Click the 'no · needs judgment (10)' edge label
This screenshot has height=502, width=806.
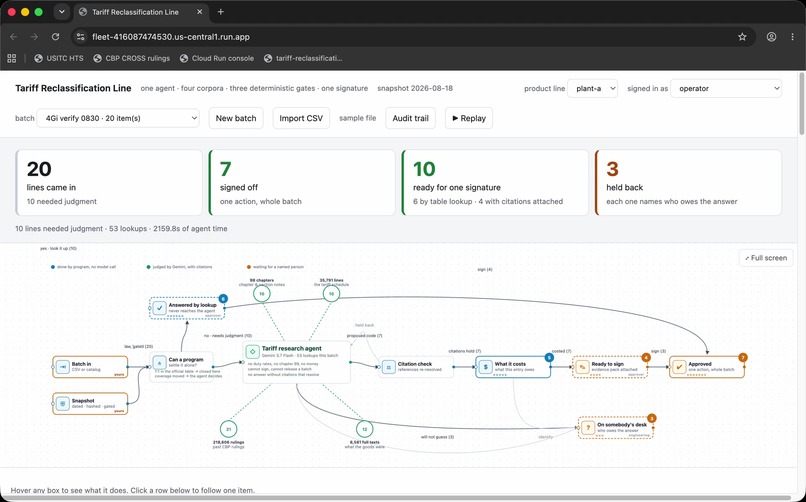pos(228,336)
